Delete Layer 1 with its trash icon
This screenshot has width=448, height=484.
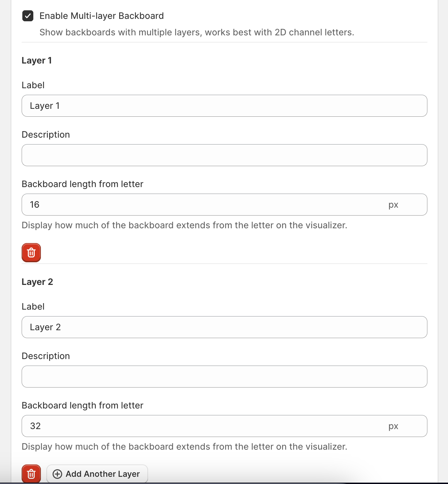point(31,253)
